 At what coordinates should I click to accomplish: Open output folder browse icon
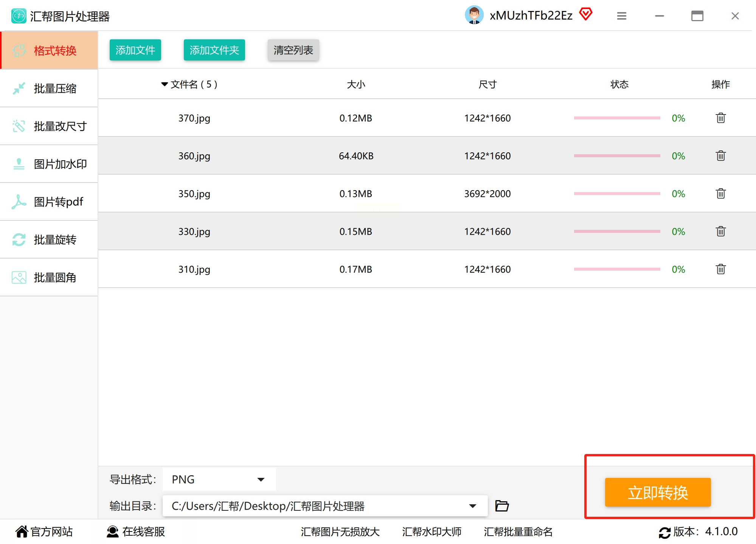coord(502,505)
